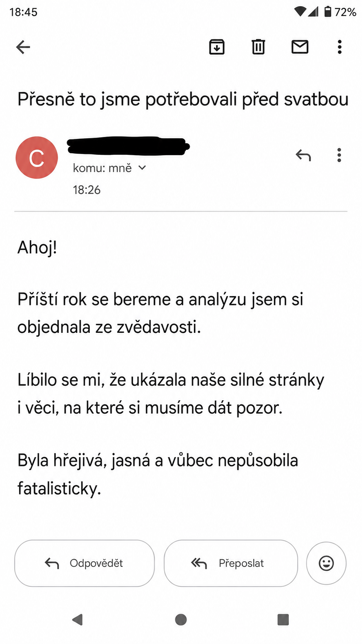362x644 pixels.
Task: Open the top-right overflow menu
Action: pyautogui.click(x=339, y=47)
